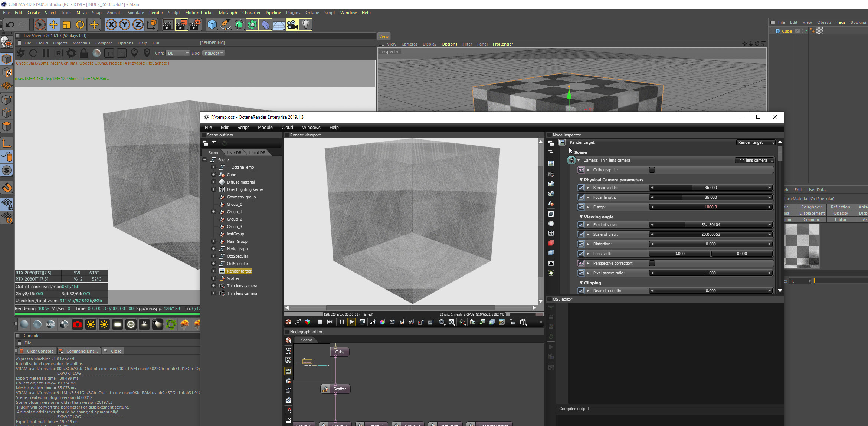
Task: Toggle the X axis lock
Action: 111,25
